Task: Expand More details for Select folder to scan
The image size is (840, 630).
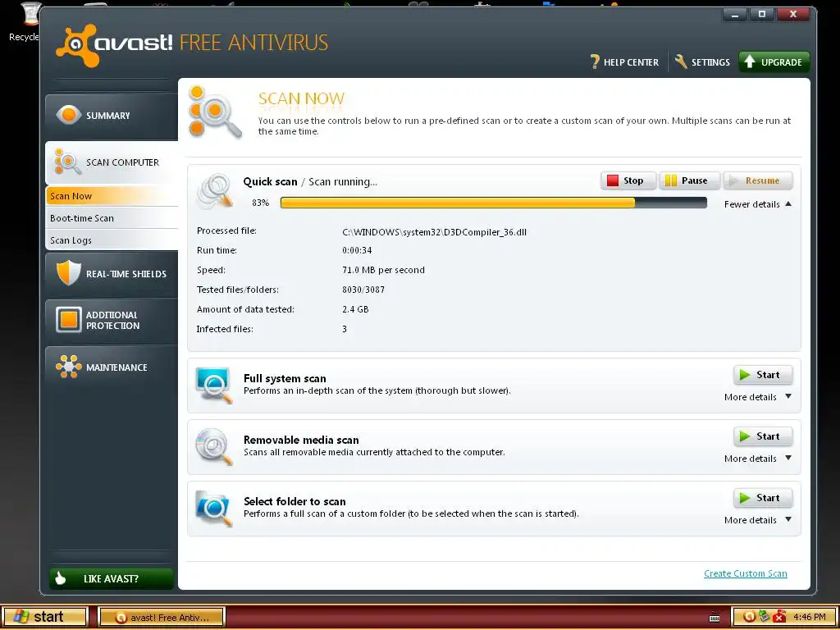Action: (x=757, y=520)
